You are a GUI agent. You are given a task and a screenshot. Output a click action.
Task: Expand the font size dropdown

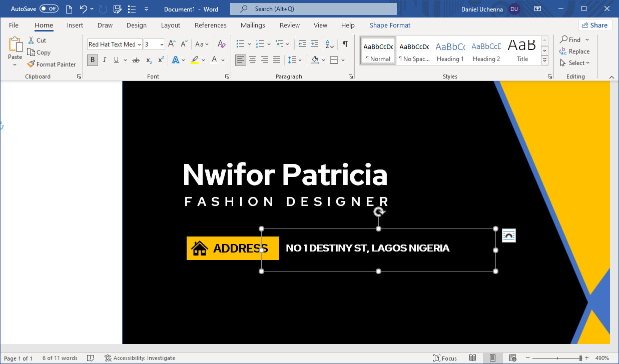pos(162,44)
